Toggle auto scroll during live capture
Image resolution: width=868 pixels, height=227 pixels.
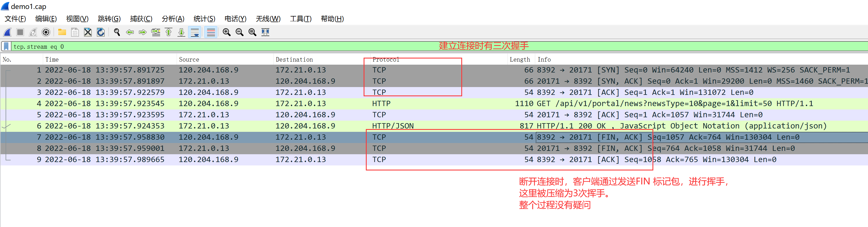coord(195,32)
